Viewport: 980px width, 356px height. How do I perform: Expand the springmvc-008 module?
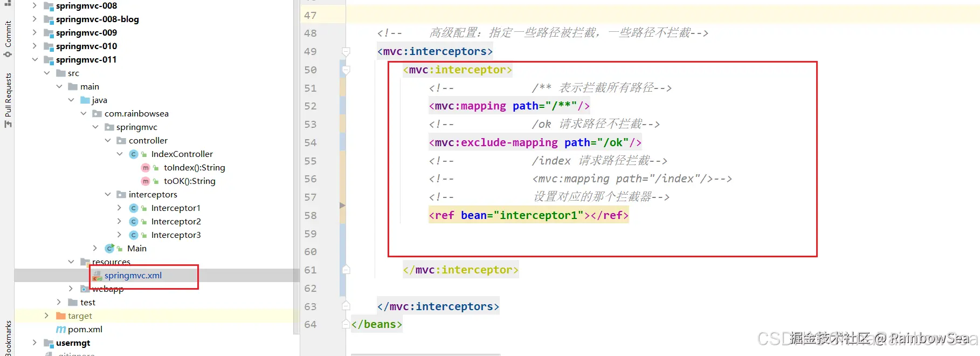coord(34,6)
